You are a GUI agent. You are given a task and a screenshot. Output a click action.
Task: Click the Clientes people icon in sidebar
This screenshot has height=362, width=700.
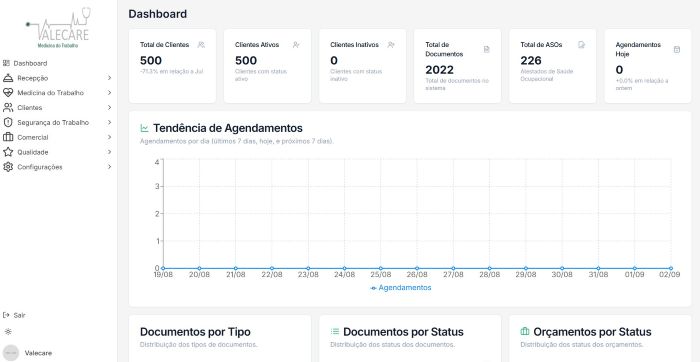(x=8, y=108)
